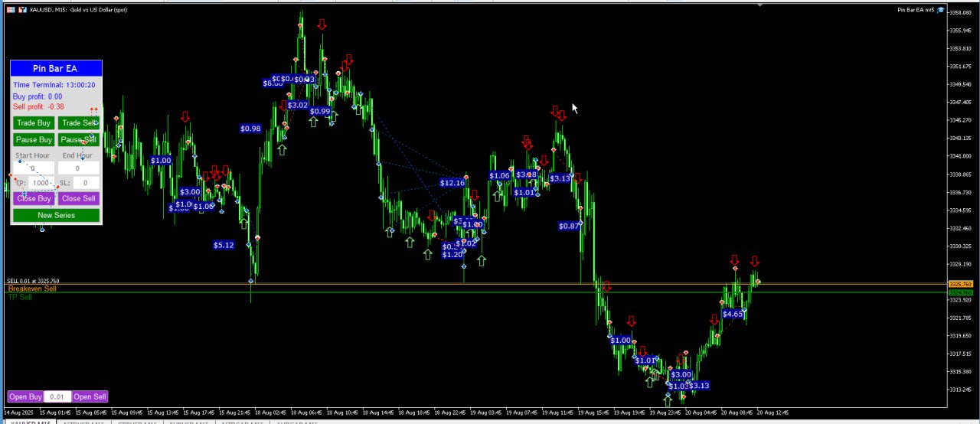This screenshot has width=980, height=424.
Task: Toggle the Trade Sell button
Action: tap(78, 122)
